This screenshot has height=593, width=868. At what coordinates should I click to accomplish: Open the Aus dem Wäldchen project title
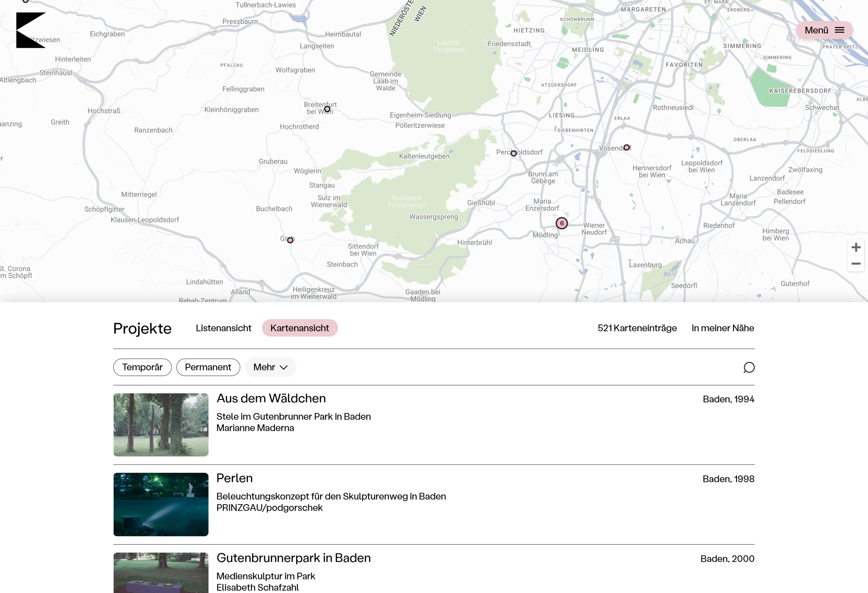tap(271, 398)
